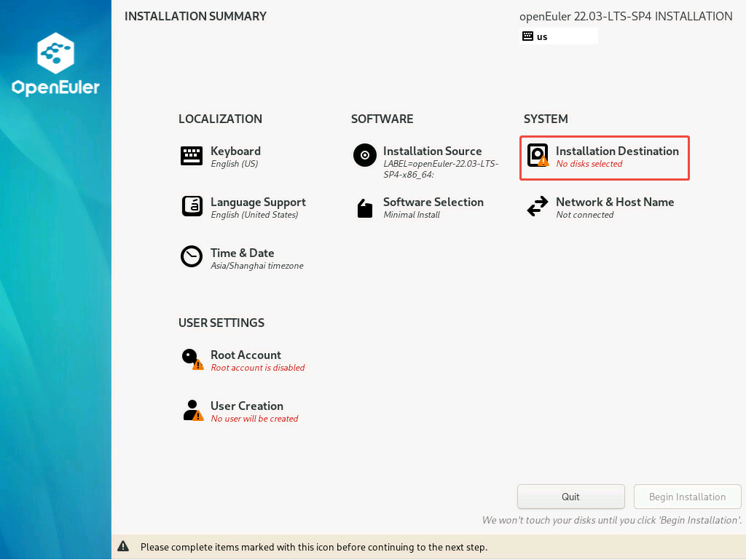Click 'Root account is disabled' text
746x560 pixels.
point(258,368)
